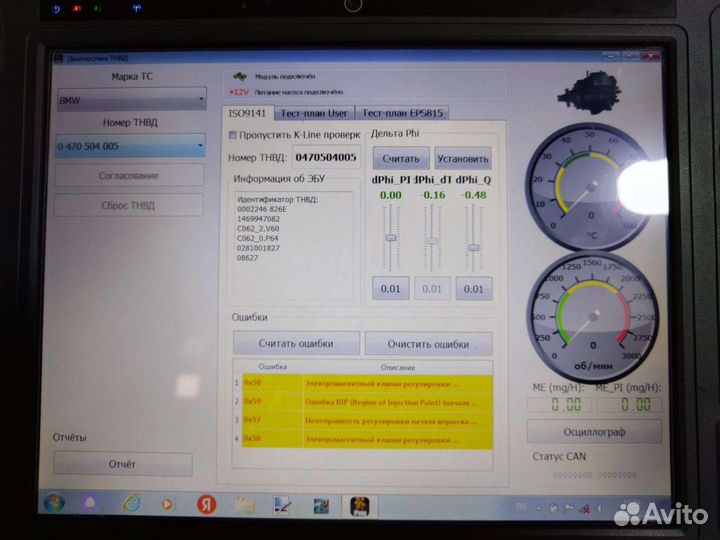Click the '0002246 826E' identifier line
The image size is (720, 540).
coord(262,209)
